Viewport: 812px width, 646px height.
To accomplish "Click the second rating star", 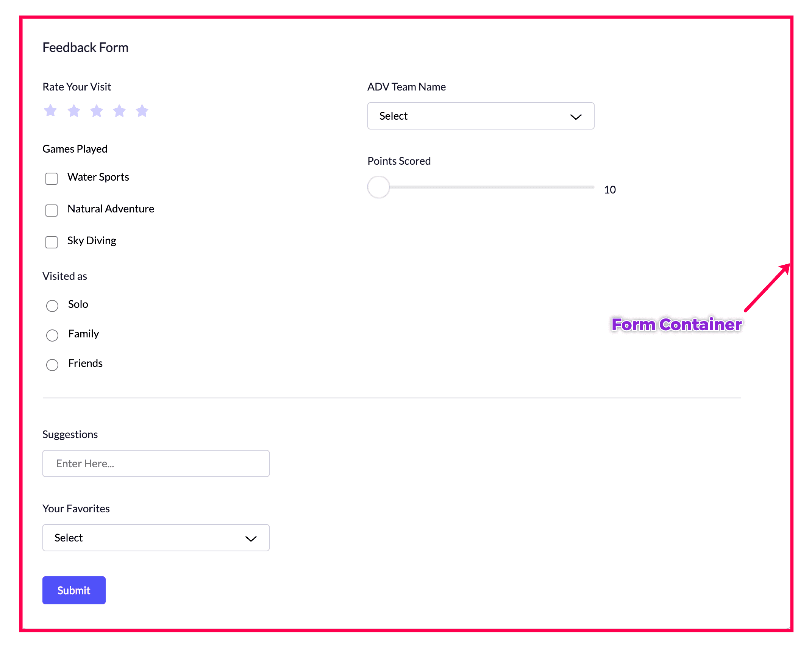I will tap(74, 111).
